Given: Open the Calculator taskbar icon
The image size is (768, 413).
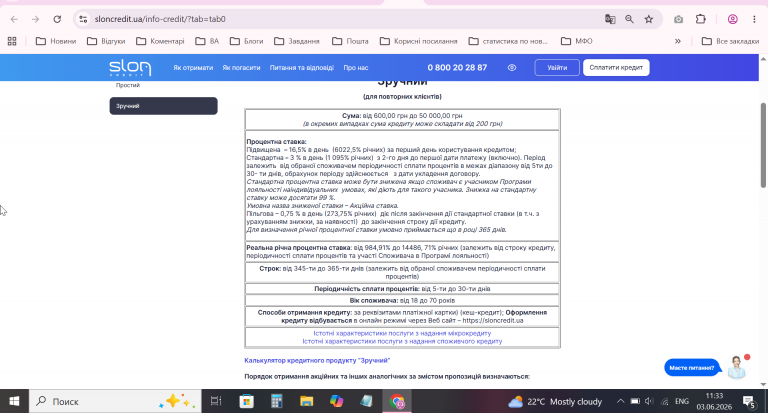Looking at the screenshot, I should pos(277,402).
